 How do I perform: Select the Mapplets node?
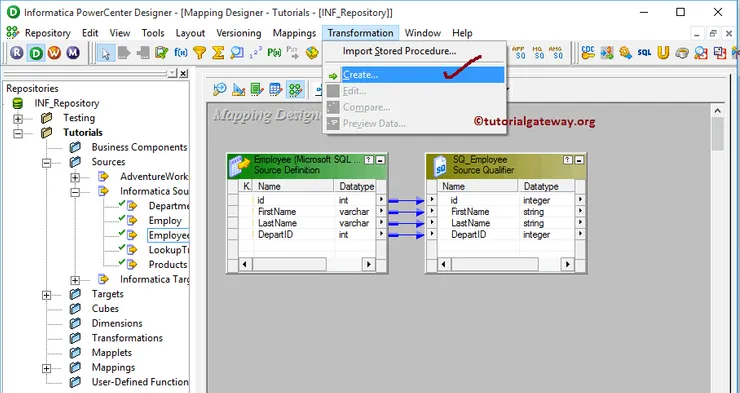click(111, 352)
